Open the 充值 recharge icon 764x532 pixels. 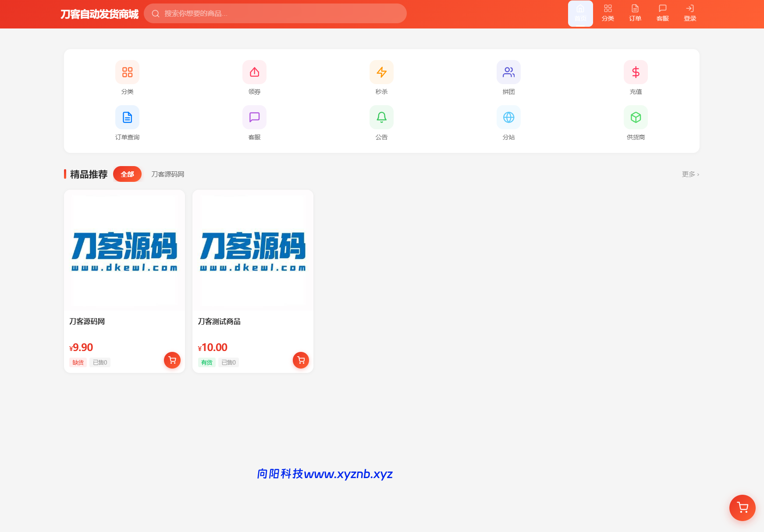pyautogui.click(x=635, y=72)
